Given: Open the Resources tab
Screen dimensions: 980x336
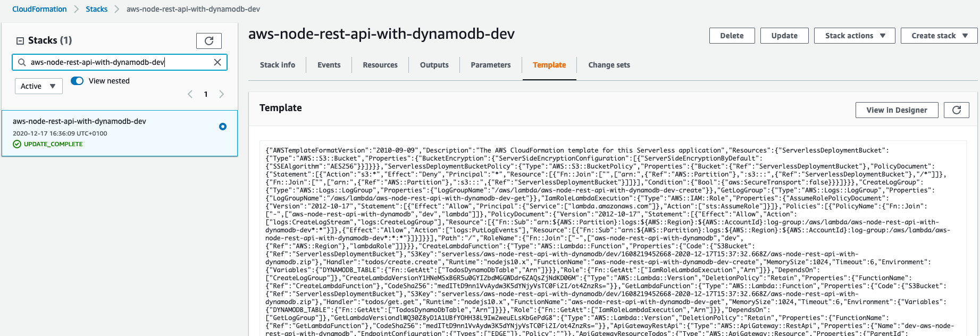Looking at the screenshot, I should point(380,65).
